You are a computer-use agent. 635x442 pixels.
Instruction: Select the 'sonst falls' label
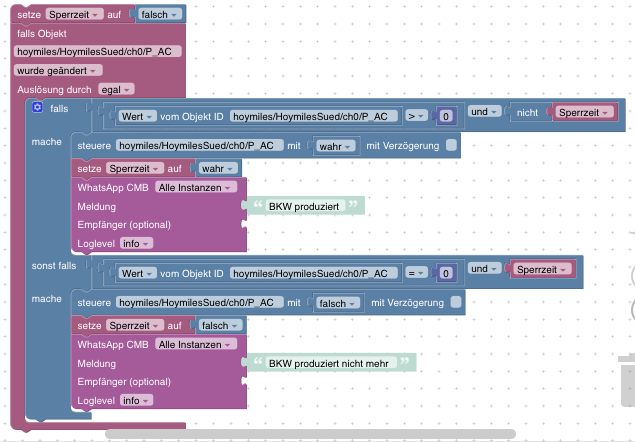(54, 265)
